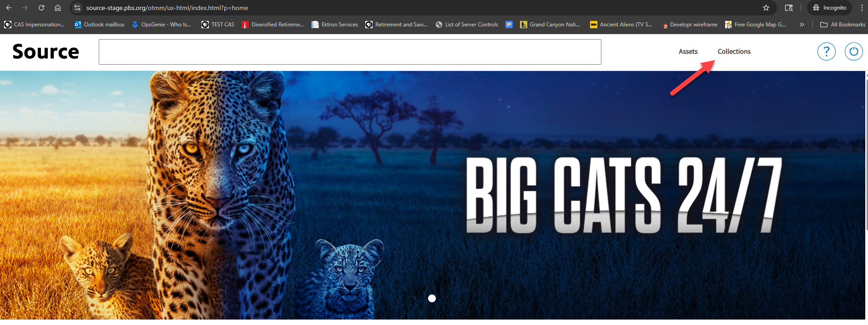Open Chrome three-dot menu
The width and height of the screenshot is (868, 325).
click(862, 8)
